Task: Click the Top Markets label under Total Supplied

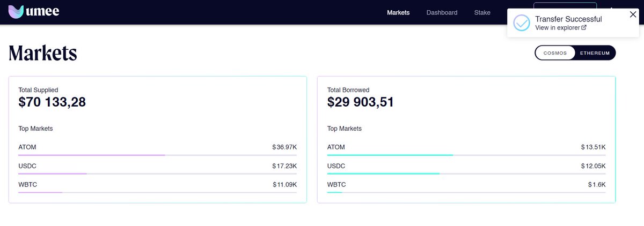Action: [35, 129]
